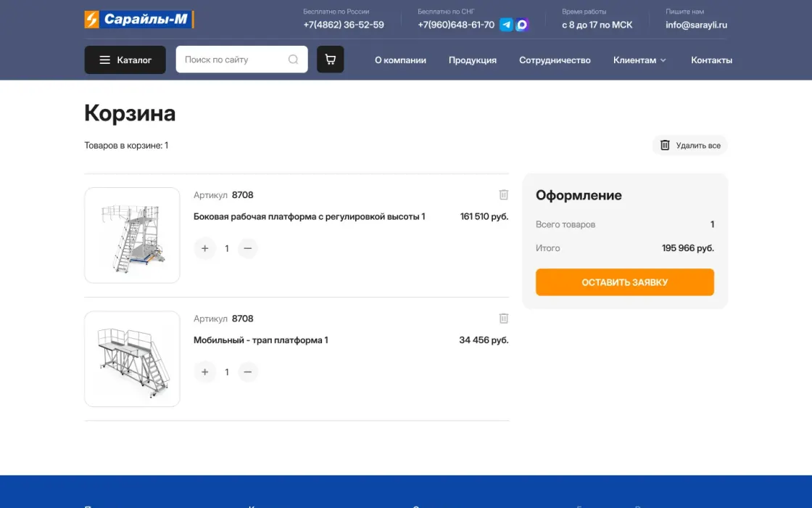Click ОСТАВИТЬ ЗАЯВКУ button
Screen dimensions: 812x508
(624, 282)
